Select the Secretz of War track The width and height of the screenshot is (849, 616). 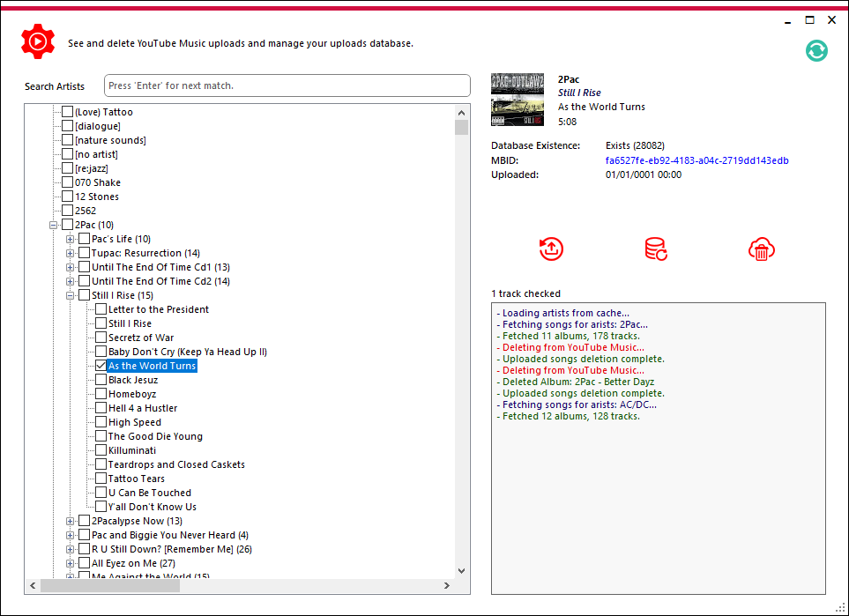141,338
